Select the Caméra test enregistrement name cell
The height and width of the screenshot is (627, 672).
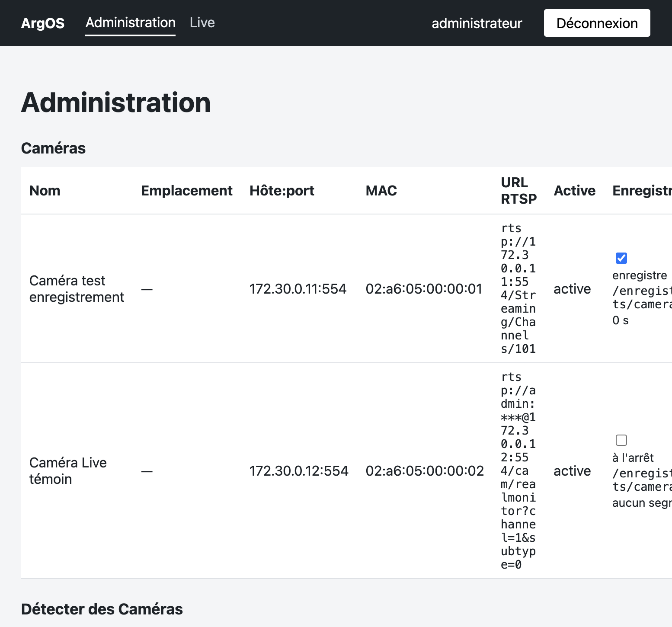pyautogui.click(x=77, y=289)
